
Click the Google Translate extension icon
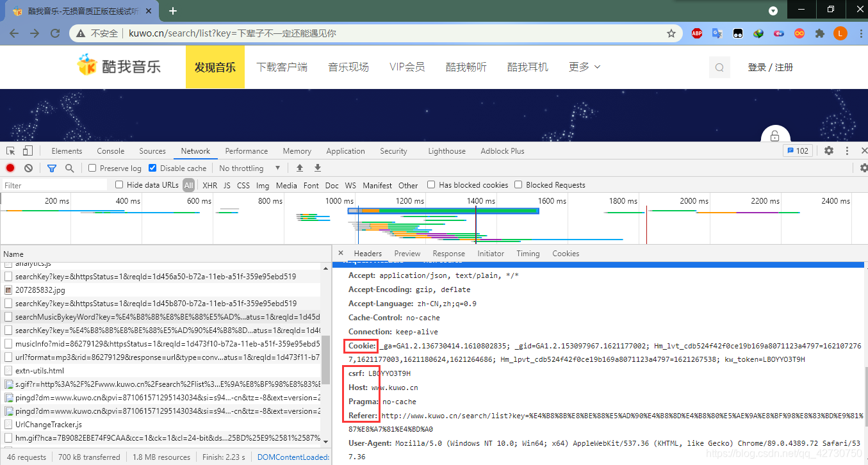(x=717, y=33)
